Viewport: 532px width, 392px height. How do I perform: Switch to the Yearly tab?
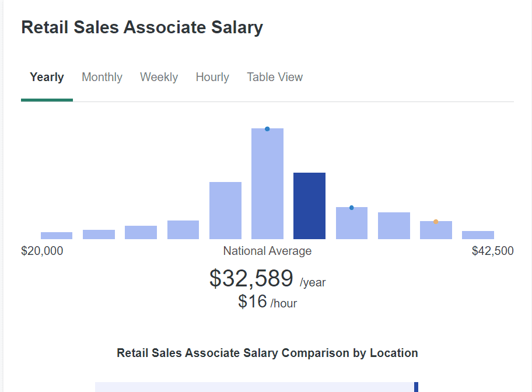[47, 78]
